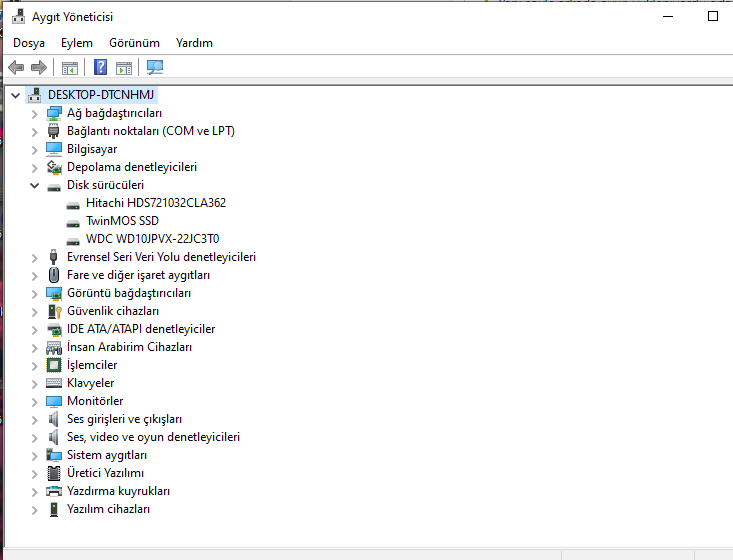733x560 pixels.
Task: Click the Yazılım cihazları icon
Action: click(54, 509)
